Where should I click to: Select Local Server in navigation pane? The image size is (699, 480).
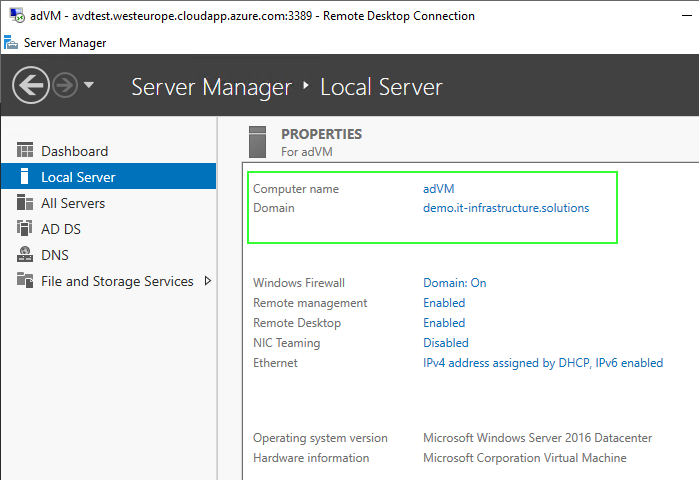(108, 176)
